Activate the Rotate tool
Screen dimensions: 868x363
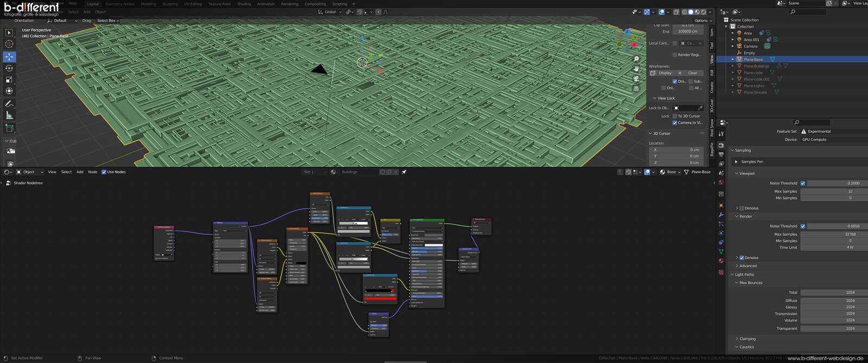coord(9,68)
